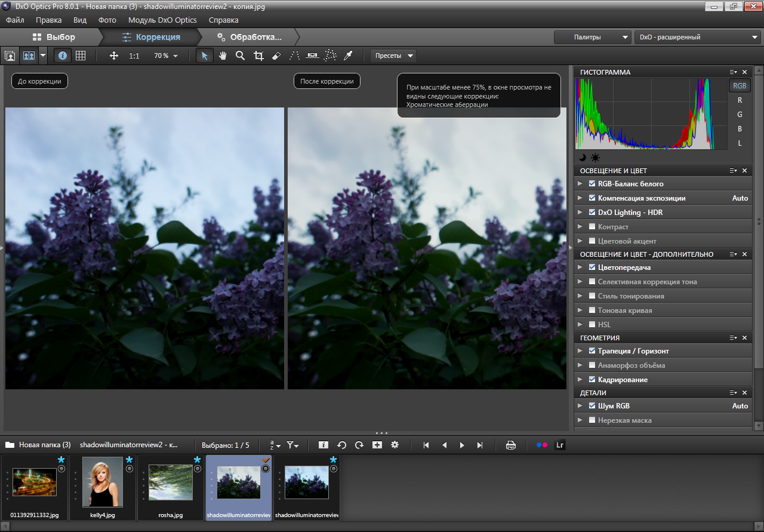Viewport: 764px width, 532px height.
Task: Enable the Контраст checkbox
Action: [x=592, y=227]
